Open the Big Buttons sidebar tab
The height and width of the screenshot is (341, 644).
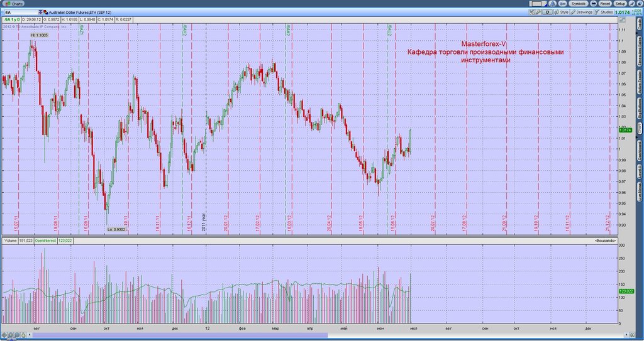[640, 109]
